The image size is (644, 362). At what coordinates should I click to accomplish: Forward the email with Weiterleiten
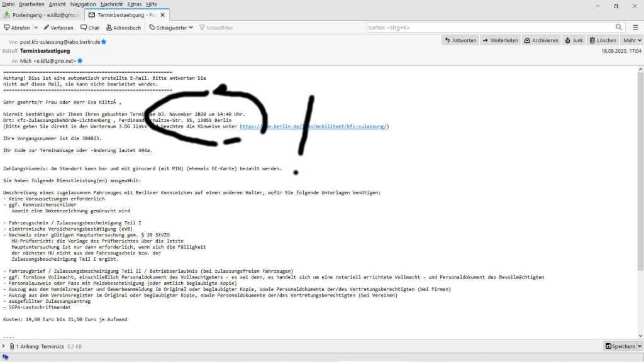pos(501,40)
